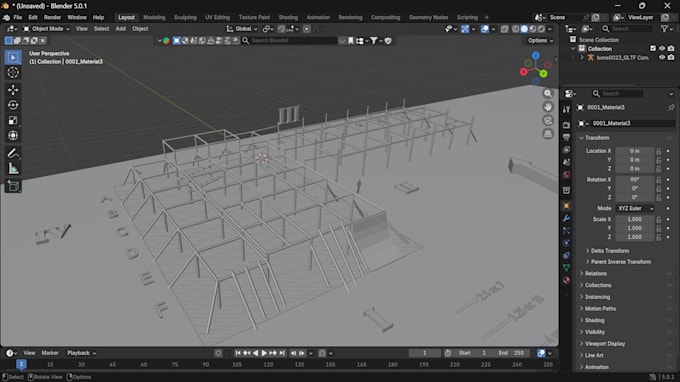Activate the Annotate pencil tool
680x382 pixels.
pos(13,153)
